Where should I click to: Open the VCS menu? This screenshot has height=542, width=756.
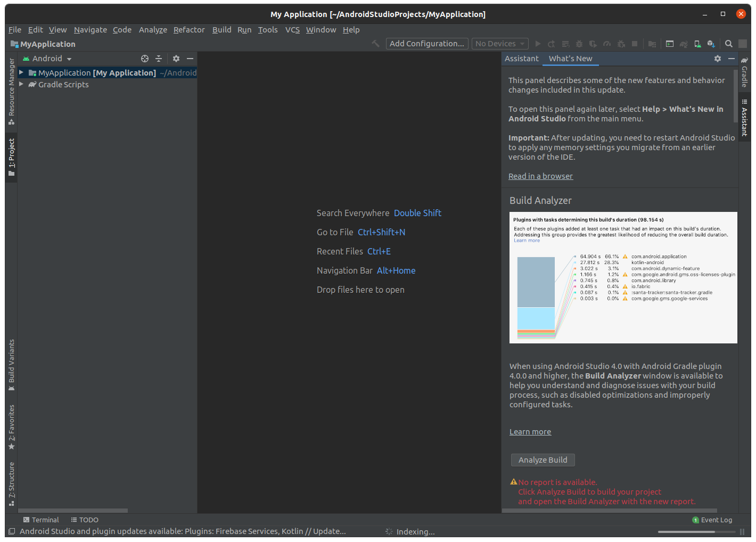[292, 30]
